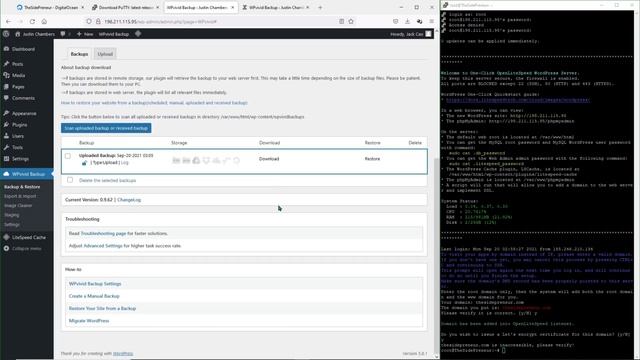The width and height of the screenshot is (640, 360).
Task: Reload the current page
Action: pos(32,22)
